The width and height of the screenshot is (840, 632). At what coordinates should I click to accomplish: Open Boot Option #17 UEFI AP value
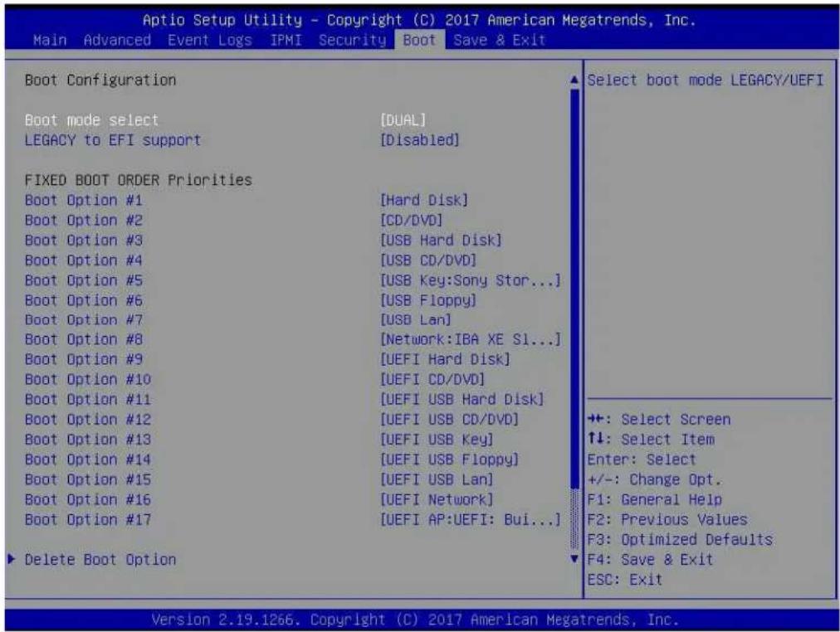coord(471,520)
